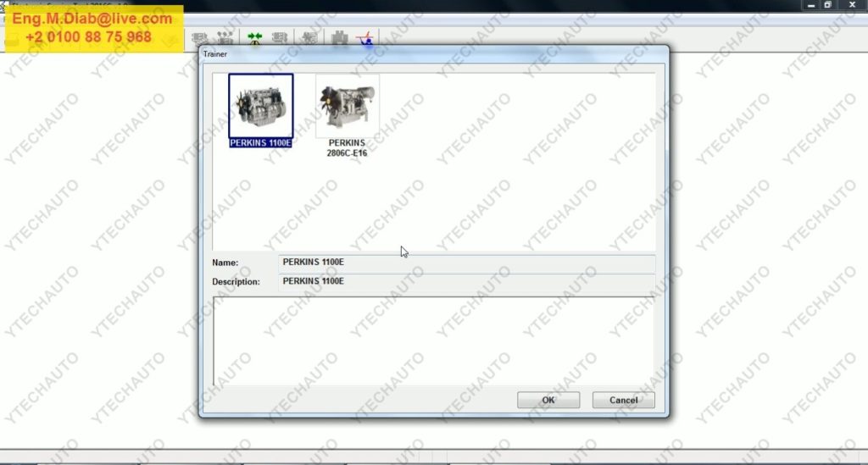Select the PERKINS 1100E engine image
The height and width of the screenshot is (465, 868).
pyautogui.click(x=261, y=105)
